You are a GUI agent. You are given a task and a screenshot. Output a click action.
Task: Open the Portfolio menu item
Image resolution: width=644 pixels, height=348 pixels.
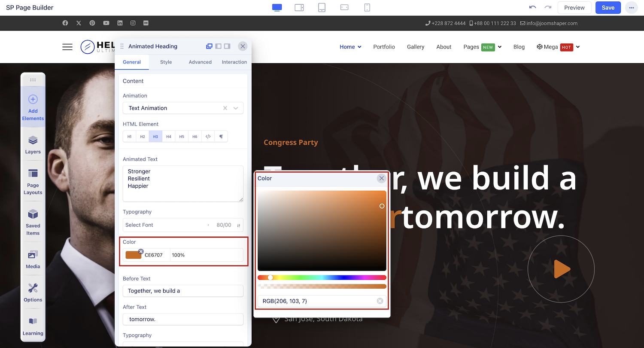[x=384, y=47]
